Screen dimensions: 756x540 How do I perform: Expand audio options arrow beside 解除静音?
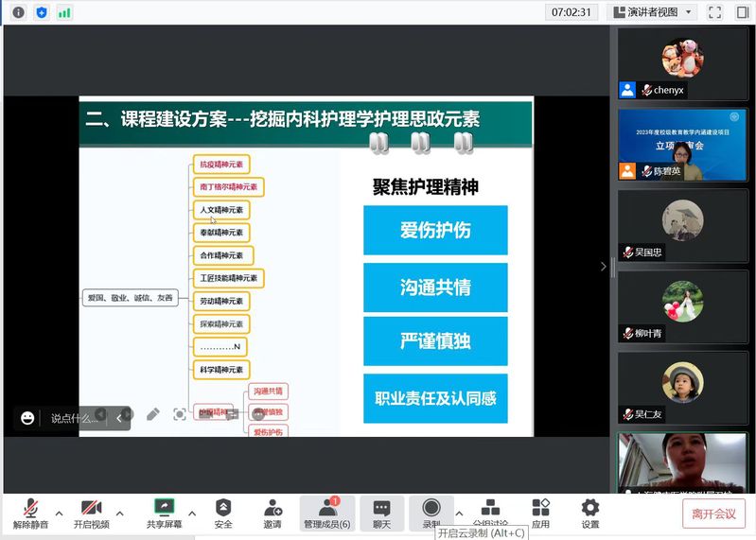tap(59, 514)
